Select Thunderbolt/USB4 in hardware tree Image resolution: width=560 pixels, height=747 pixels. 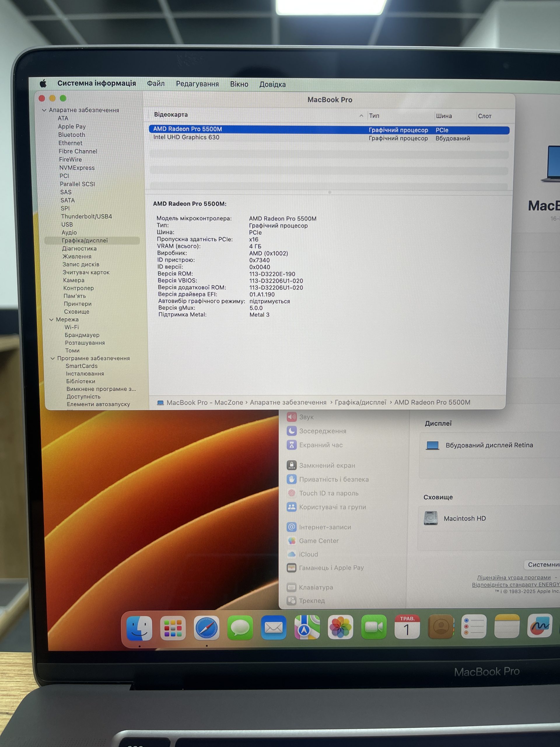[x=86, y=217]
